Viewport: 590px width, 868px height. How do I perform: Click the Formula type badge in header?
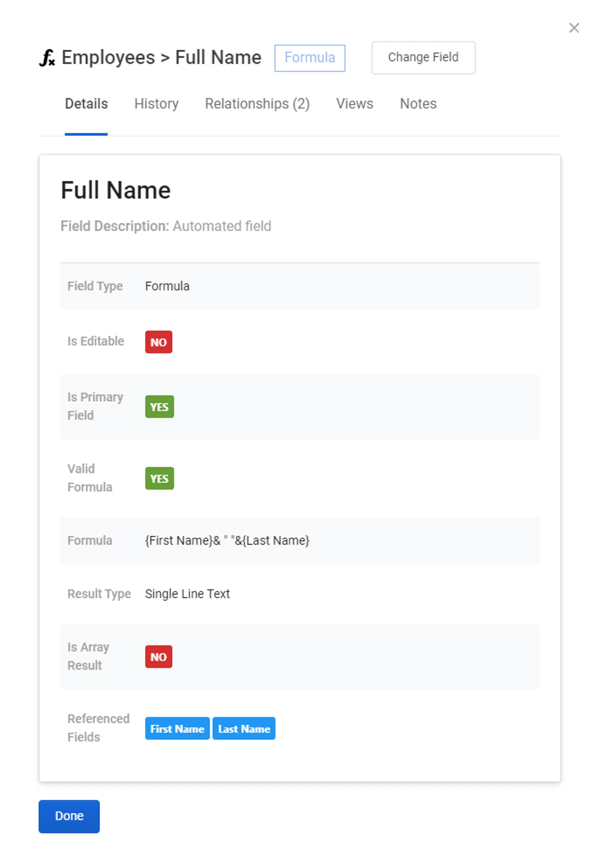pyautogui.click(x=309, y=58)
